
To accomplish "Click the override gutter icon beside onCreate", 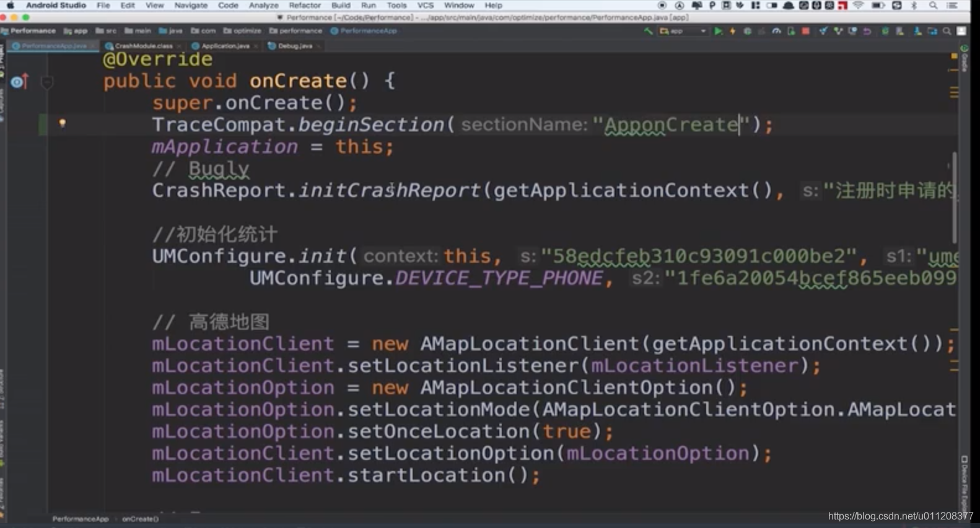I will 19,81.
